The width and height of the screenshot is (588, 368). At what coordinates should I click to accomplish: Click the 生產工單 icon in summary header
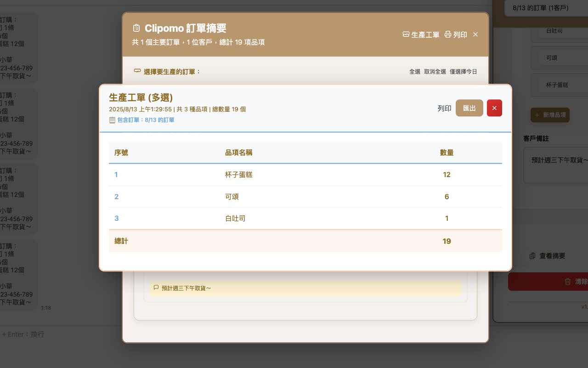[x=406, y=34]
